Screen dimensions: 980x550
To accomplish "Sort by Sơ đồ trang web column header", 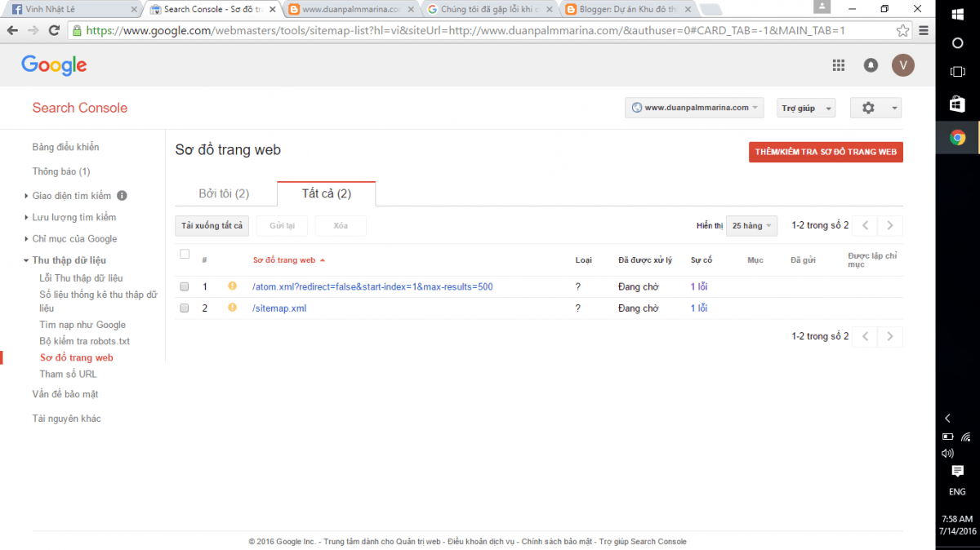I will point(289,260).
